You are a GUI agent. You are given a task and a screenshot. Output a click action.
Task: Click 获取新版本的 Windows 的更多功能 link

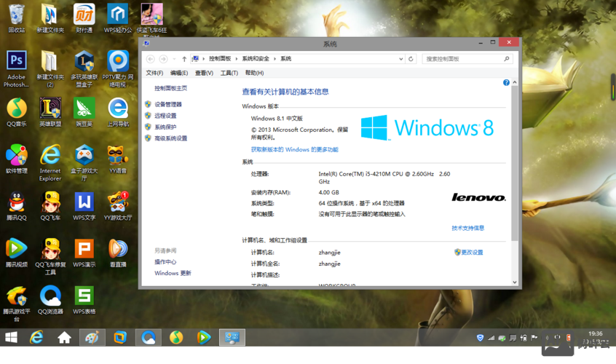coord(295,150)
